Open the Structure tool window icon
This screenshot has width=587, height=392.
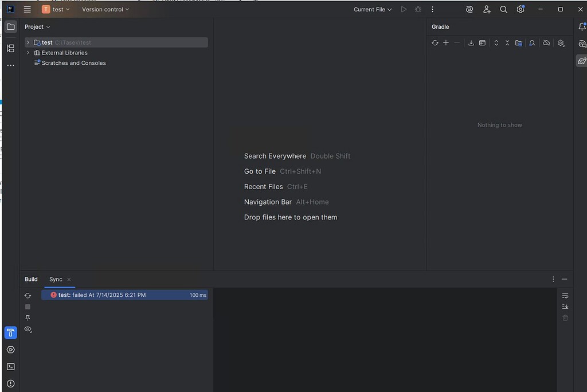(x=11, y=48)
